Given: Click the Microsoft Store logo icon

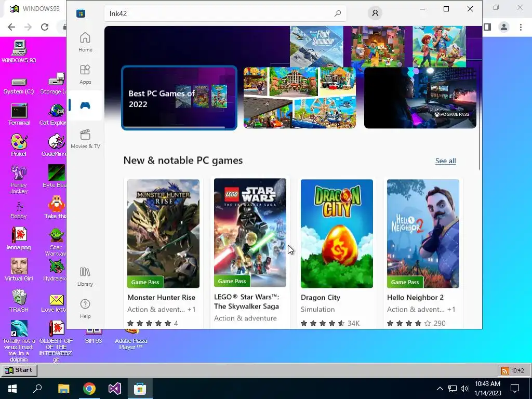Looking at the screenshot, I should pyautogui.click(x=81, y=13).
